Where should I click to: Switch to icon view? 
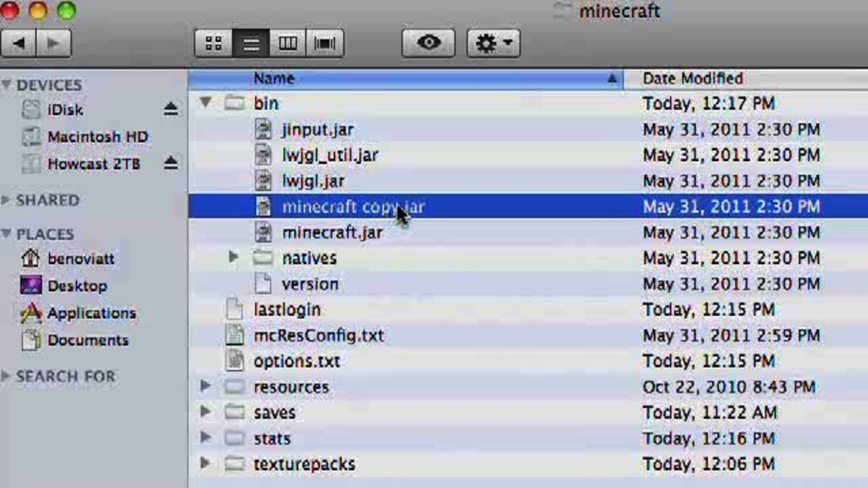(x=214, y=43)
